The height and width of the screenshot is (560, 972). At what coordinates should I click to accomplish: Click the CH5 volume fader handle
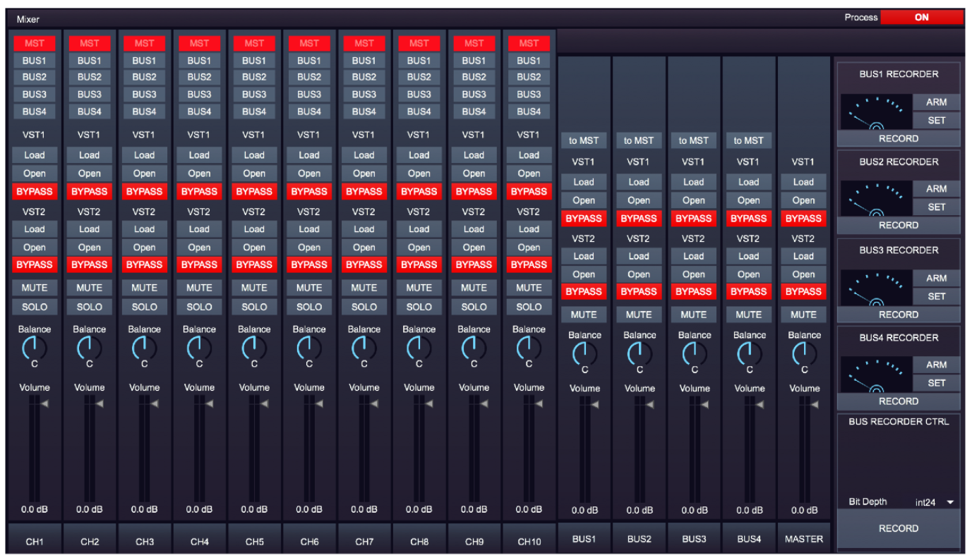[x=265, y=403]
